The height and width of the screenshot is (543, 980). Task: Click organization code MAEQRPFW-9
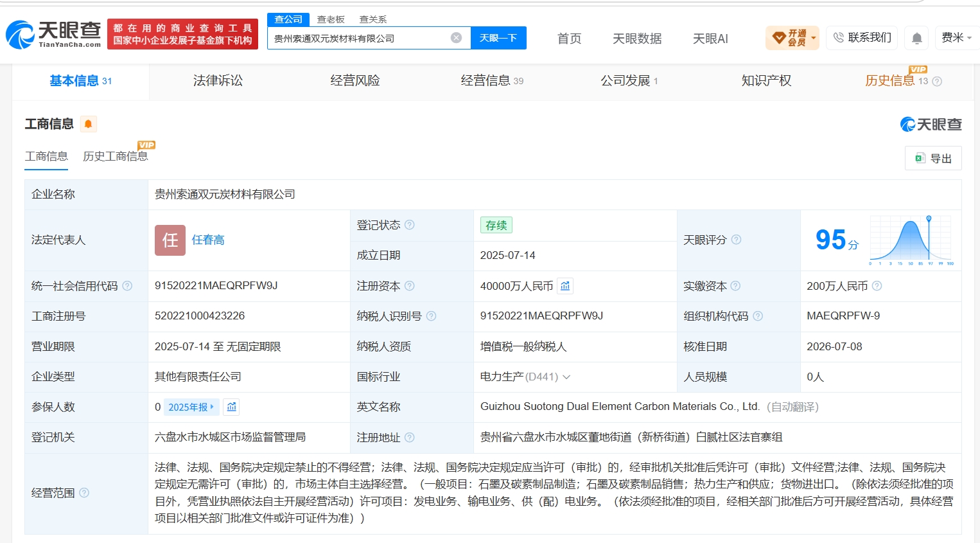point(843,316)
